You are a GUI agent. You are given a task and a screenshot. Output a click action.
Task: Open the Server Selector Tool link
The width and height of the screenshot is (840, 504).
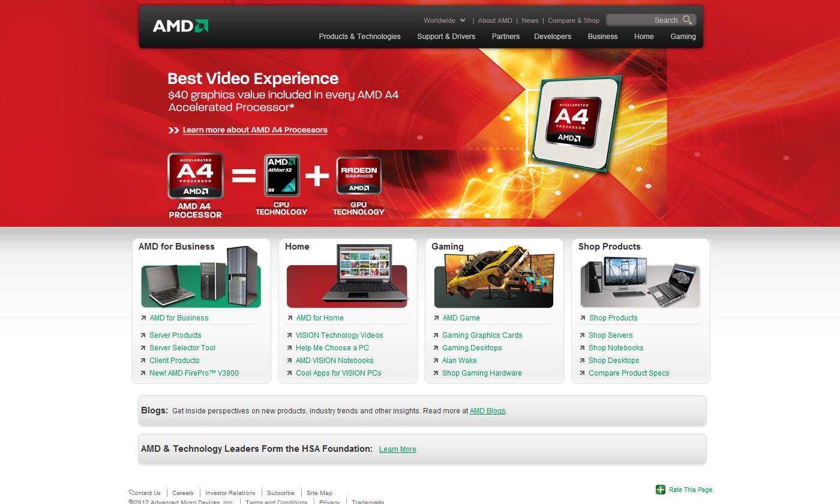pos(182,348)
